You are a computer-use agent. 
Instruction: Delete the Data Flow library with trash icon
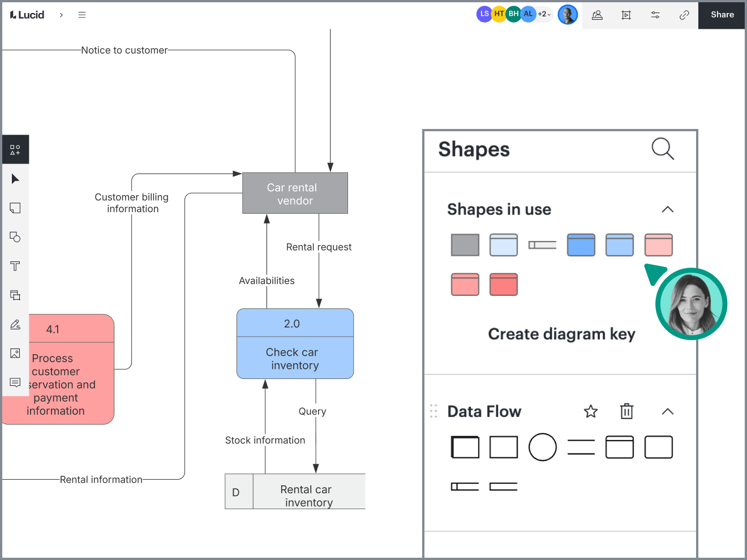(x=626, y=411)
